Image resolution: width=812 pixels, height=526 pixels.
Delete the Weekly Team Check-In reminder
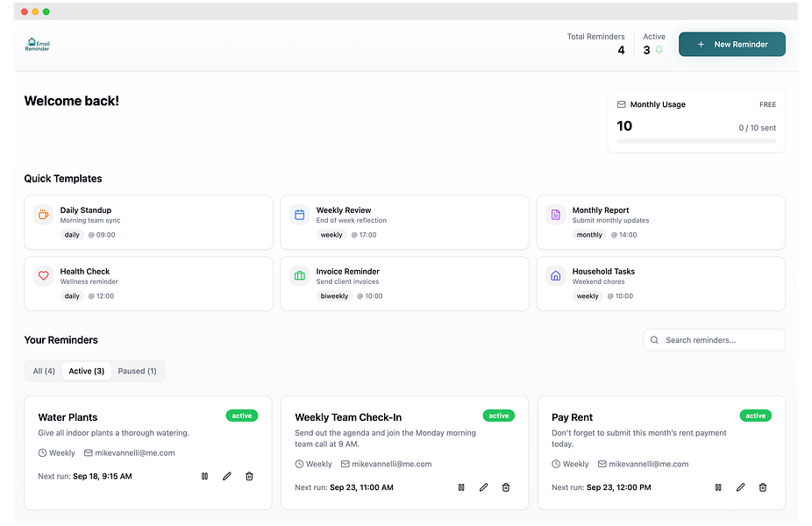tap(506, 487)
